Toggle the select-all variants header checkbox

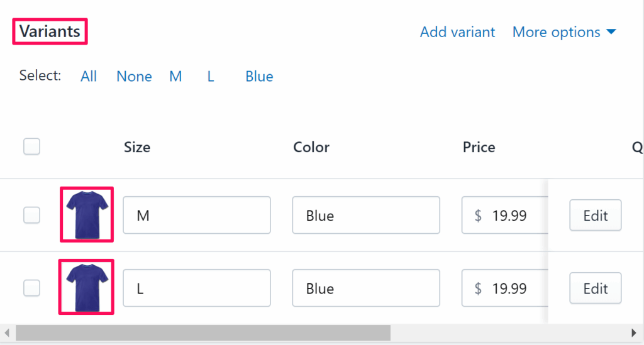[x=31, y=146]
